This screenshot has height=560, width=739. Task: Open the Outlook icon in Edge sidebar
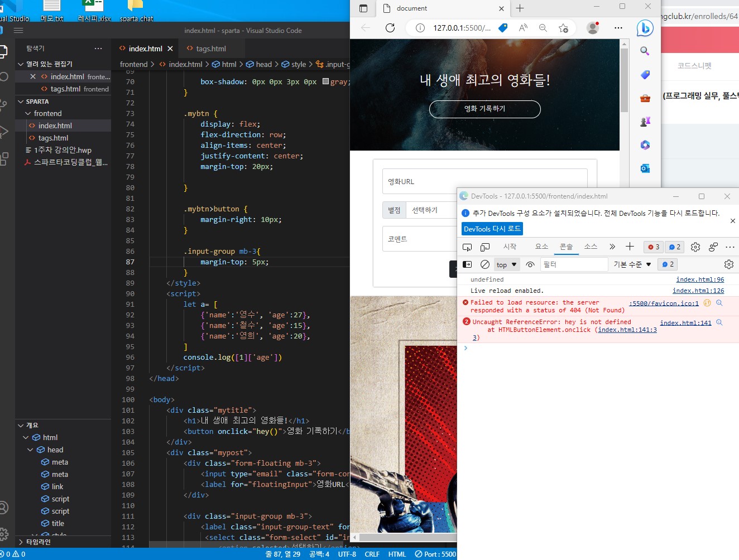[645, 168]
